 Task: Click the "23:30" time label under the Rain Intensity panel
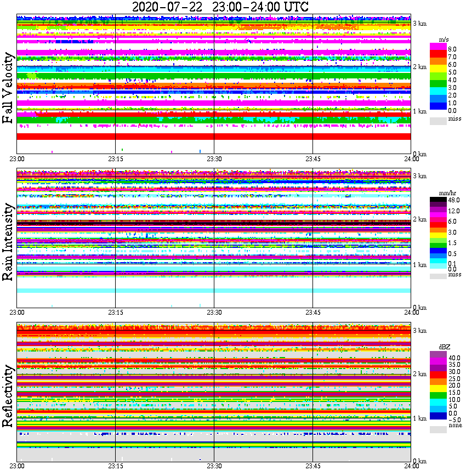coord(214,313)
